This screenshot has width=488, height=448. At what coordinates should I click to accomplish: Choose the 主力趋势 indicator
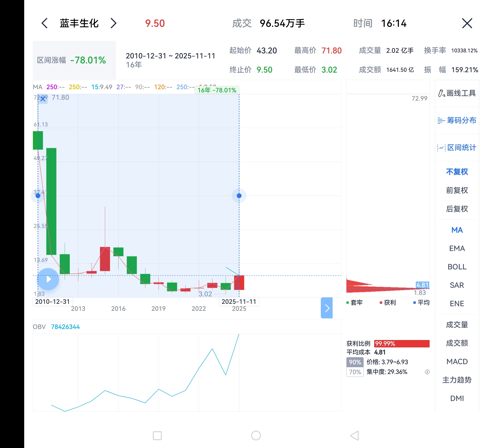coord(457,380)
